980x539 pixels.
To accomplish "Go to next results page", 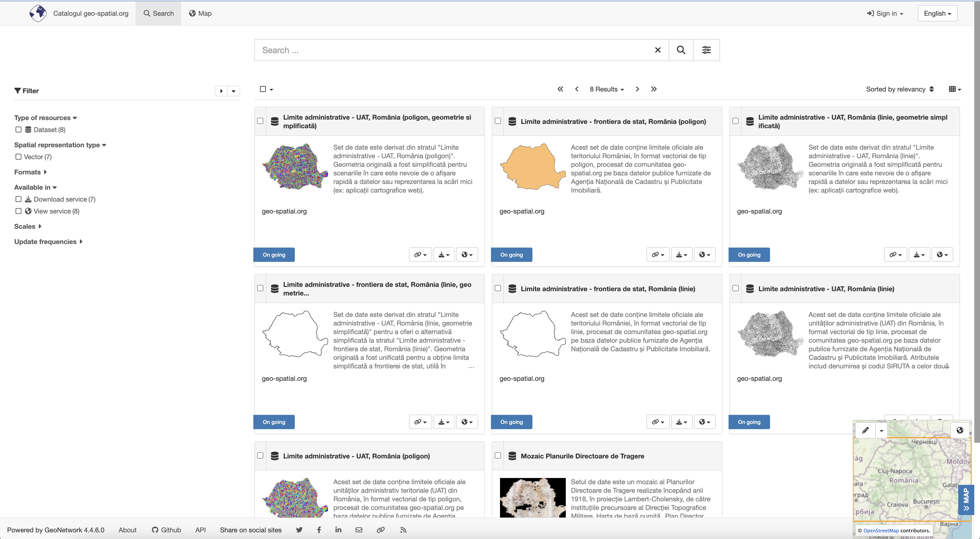I will [x=637, y=89].
